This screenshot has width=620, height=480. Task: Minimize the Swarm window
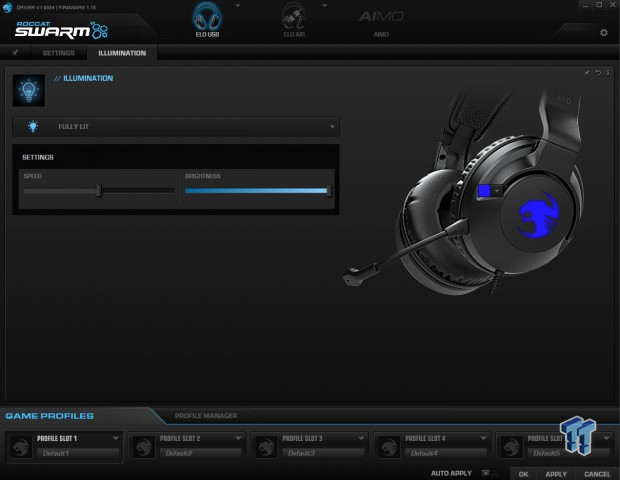[x=585, y=5]
